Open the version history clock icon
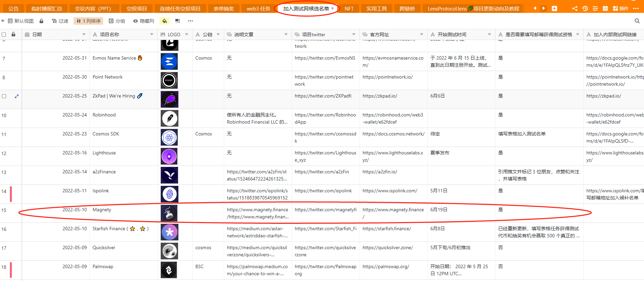644x281 pixels. pyautogui.click(x=585, y=8)
